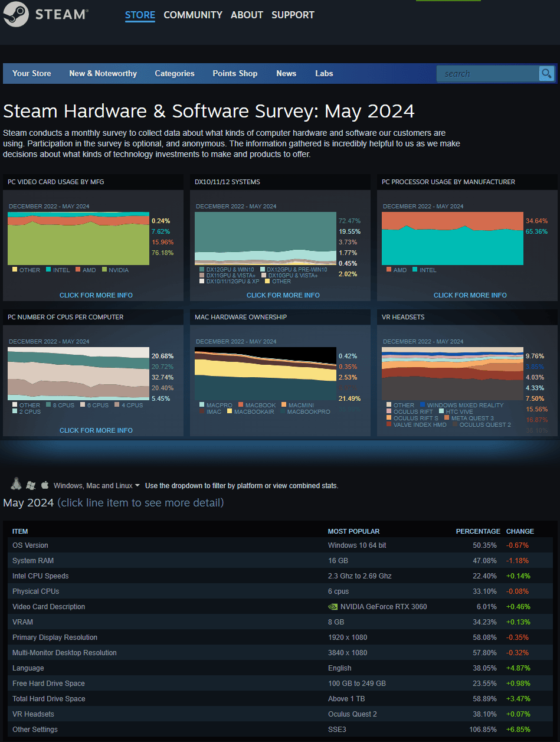Viewport: 560px width, 742px height.
Task: Click the AMD legend swatch in processor chart
Action: (389, 270)
